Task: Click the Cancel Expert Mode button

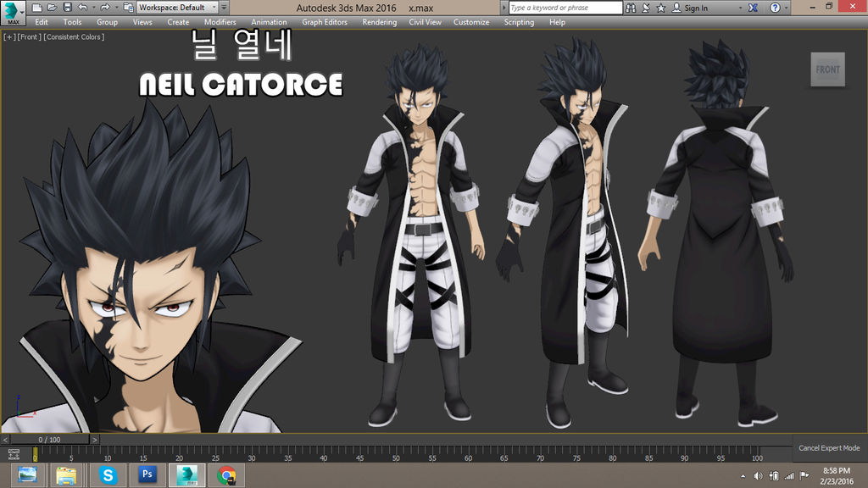Action: click(x=829, y=448)
